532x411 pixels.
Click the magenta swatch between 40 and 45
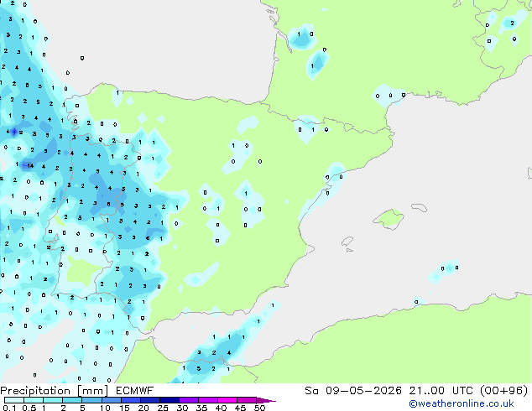[227, 400]
